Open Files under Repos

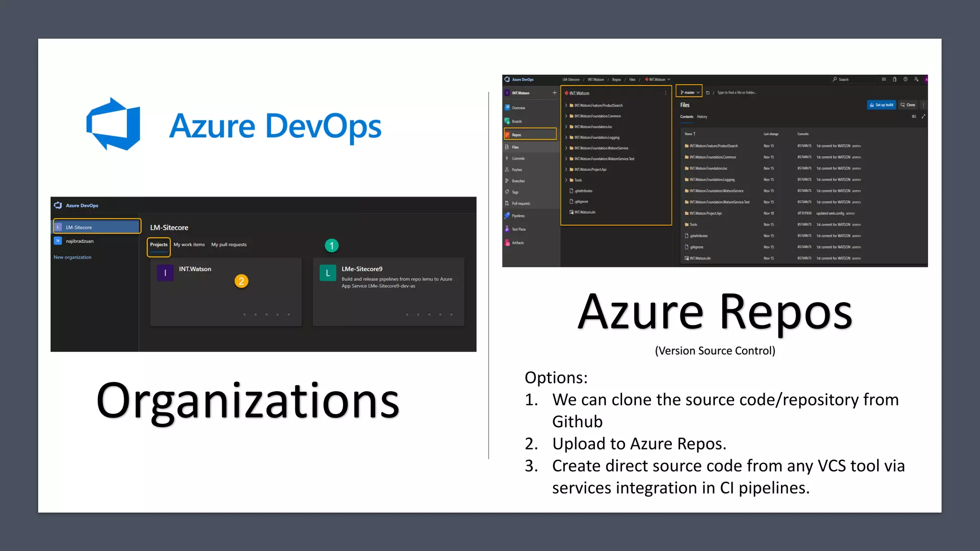point(515,147)
